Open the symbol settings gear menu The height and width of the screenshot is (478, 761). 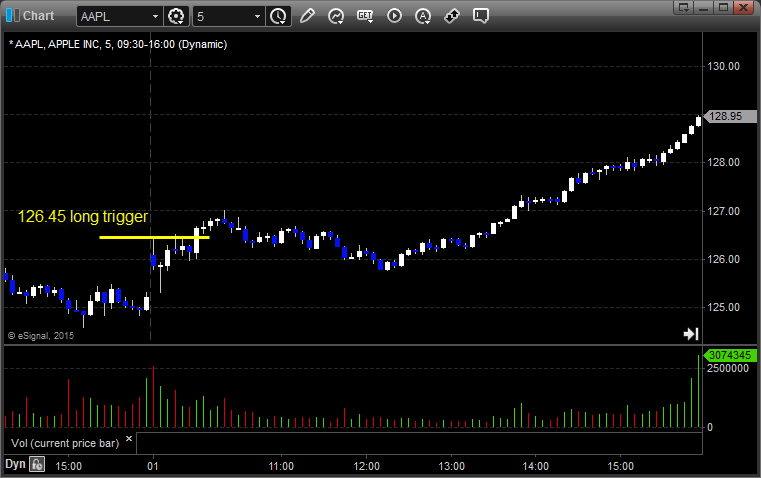coord(176,16)
